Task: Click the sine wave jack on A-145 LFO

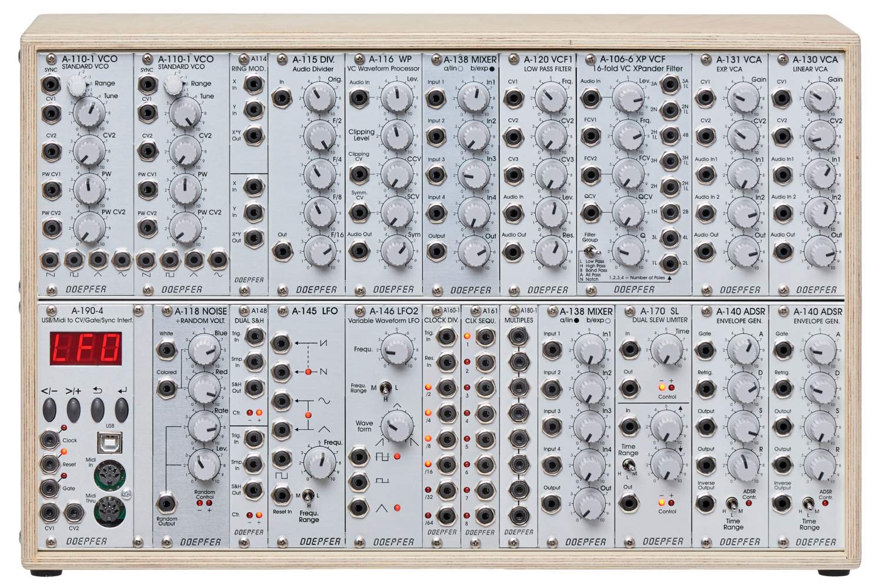Action: 282,401
